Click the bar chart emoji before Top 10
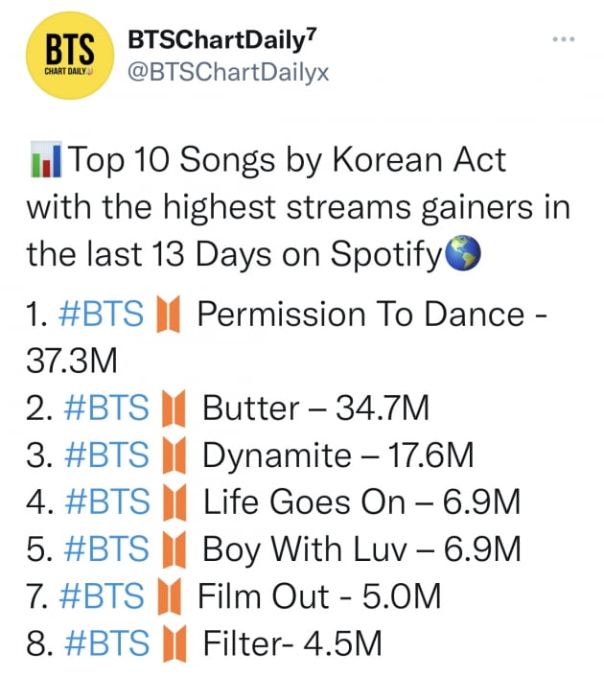This screenshot has height=700, width=604. (46, 159)
